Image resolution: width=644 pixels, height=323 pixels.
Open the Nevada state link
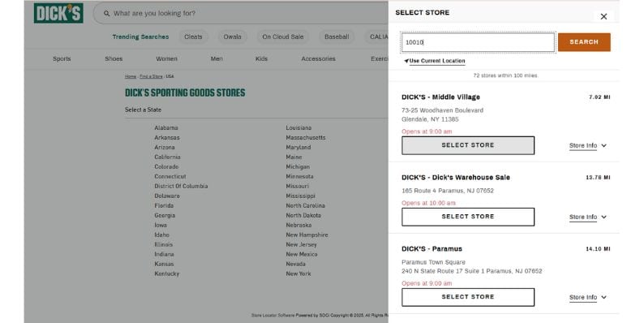[296, 265]
